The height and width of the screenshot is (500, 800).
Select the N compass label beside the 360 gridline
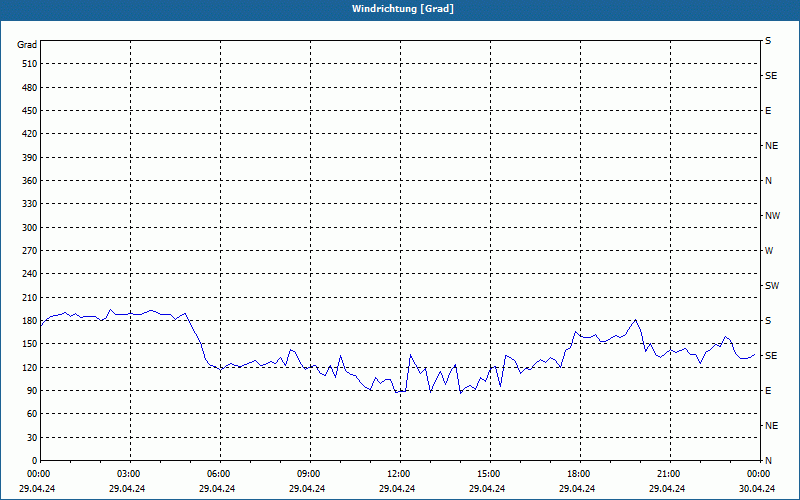coord(768,181)
